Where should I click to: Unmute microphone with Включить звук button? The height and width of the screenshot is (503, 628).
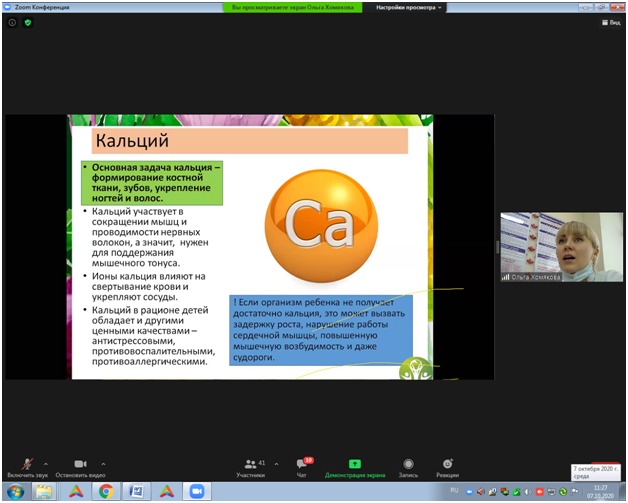[26, 466]
